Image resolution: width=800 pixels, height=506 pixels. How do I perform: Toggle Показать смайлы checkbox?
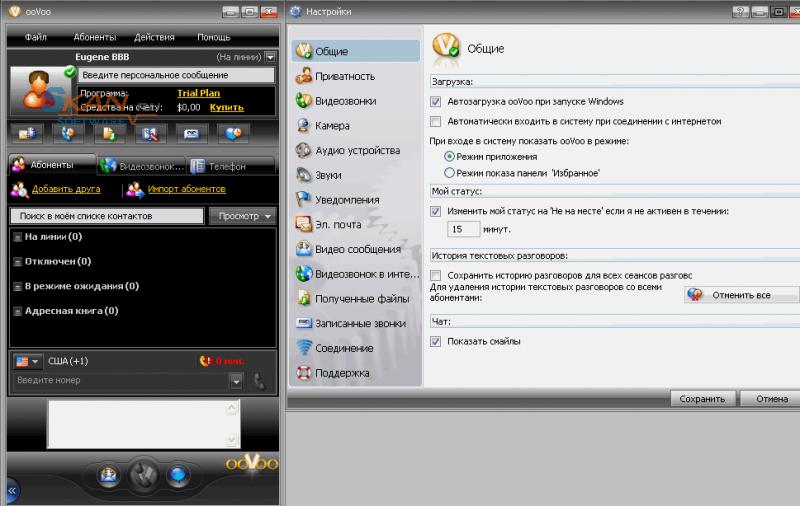coord(435,342)
